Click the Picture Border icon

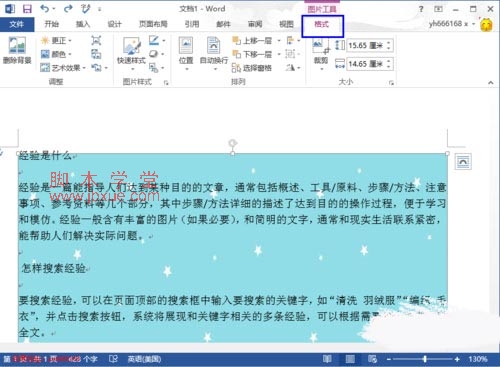click(x=154, y=40)
